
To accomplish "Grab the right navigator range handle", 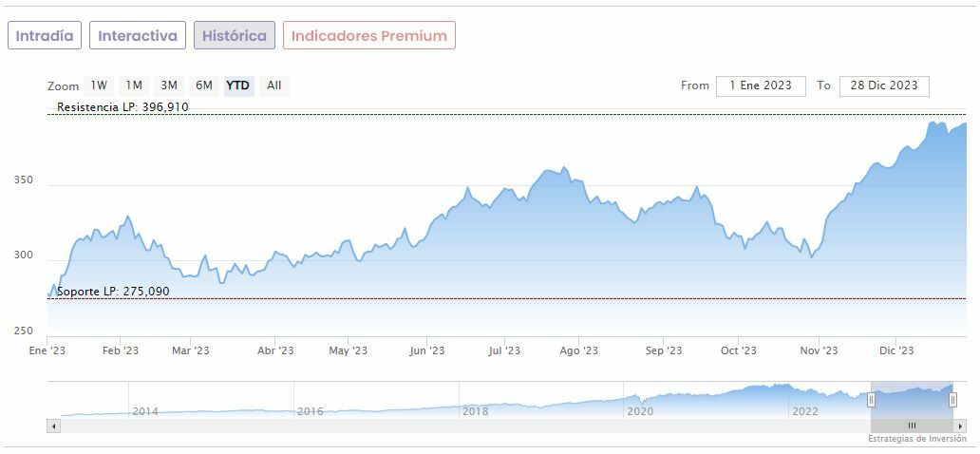I will point(952,400).
